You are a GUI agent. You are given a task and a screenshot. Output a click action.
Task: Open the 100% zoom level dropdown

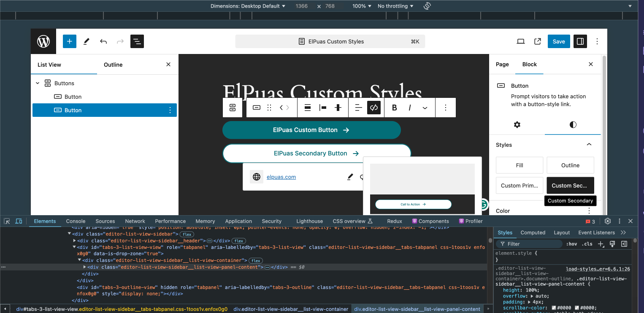point(362,6)
